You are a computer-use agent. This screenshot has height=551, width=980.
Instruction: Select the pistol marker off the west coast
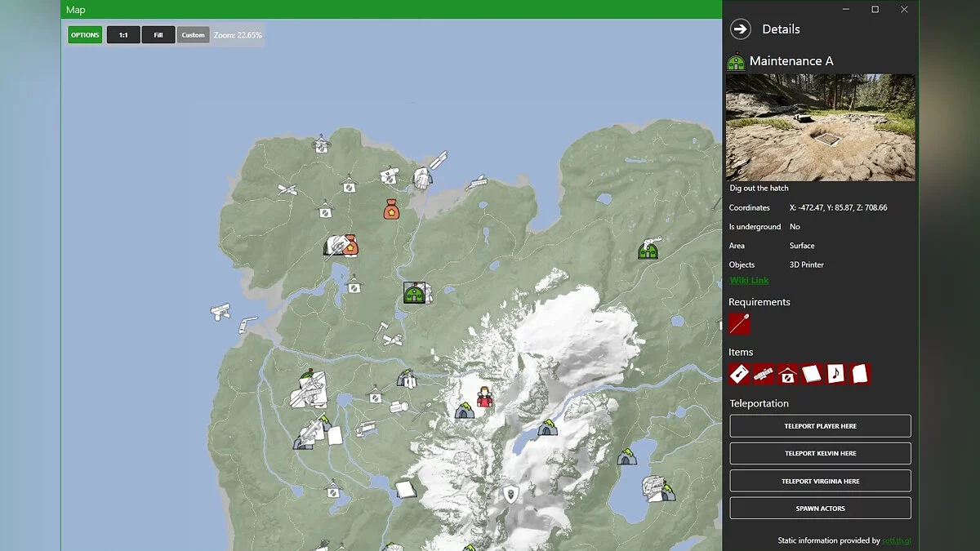click(220, 311)
